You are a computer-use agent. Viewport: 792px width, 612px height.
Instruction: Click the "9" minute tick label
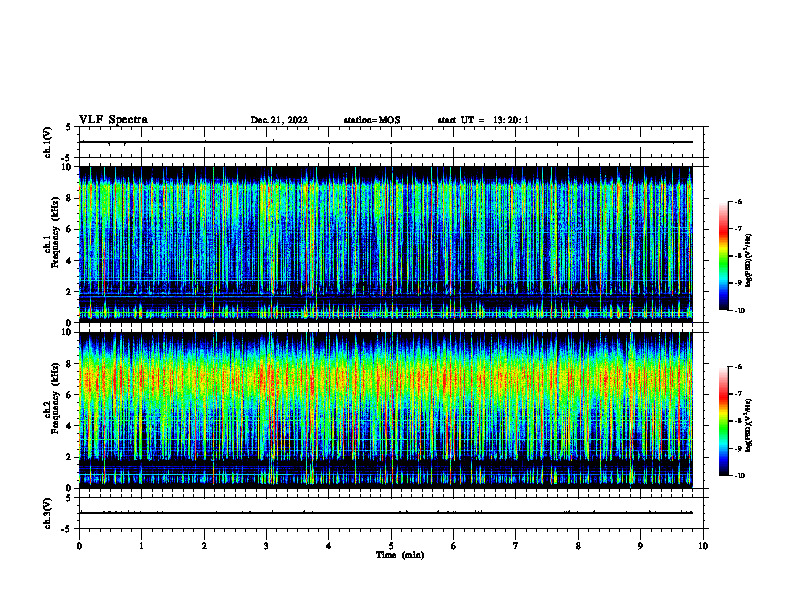(x=640, y=546)
